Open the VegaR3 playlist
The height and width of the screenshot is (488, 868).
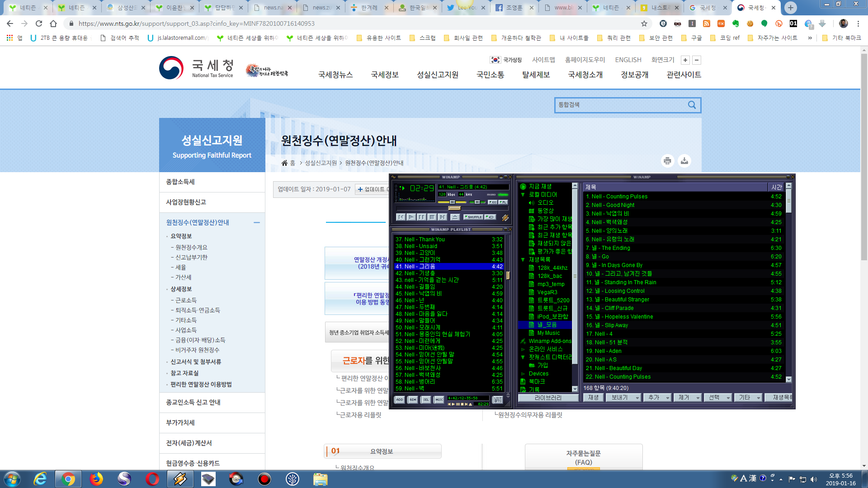coord(547,292)
